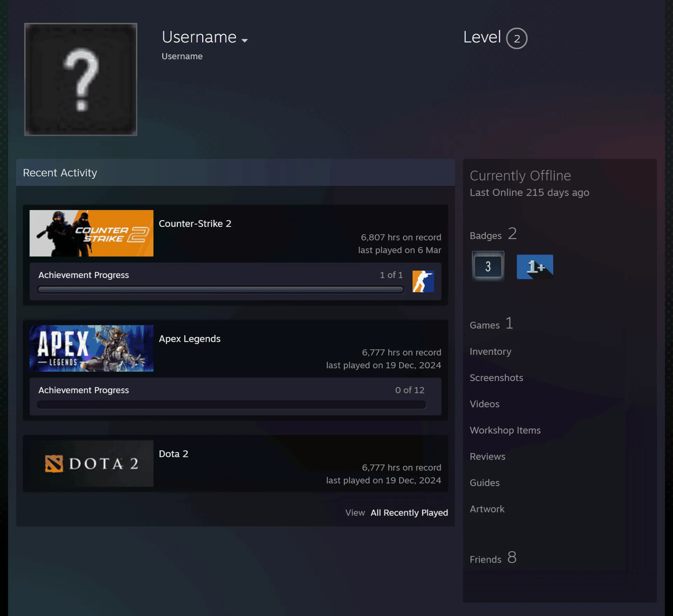This screenshot has width=673, height=616.
Task: Open the Artwork link
Action: tap(487, 509)
